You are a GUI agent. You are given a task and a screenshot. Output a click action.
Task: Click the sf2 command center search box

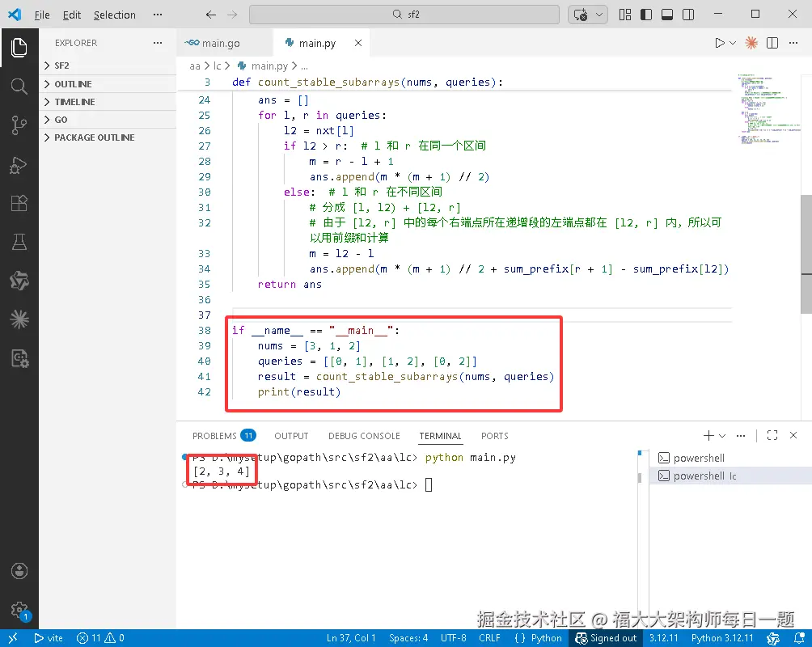404,15
